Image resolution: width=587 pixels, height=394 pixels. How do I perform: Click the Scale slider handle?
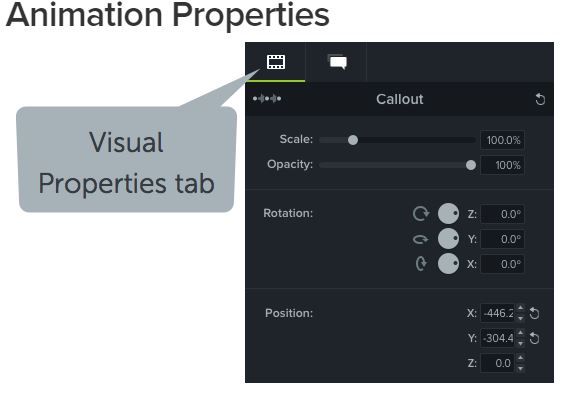[353, 140]
